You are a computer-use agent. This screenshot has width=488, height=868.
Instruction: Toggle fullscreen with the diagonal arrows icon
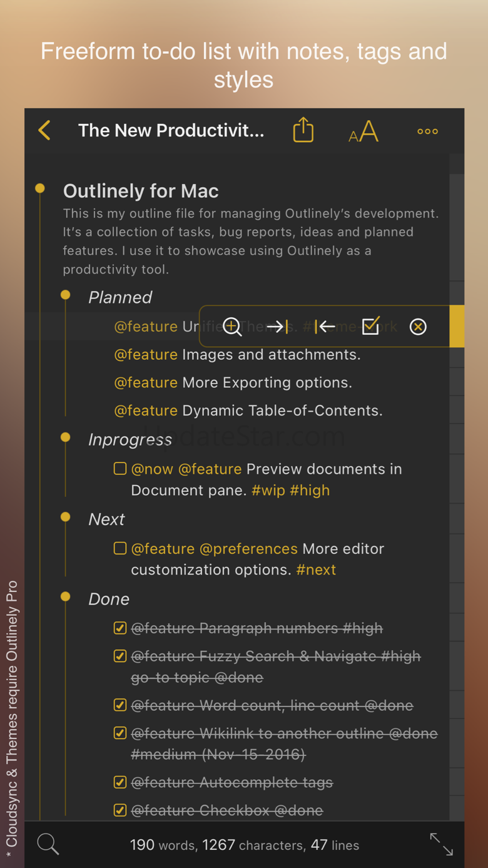point(441,844)
